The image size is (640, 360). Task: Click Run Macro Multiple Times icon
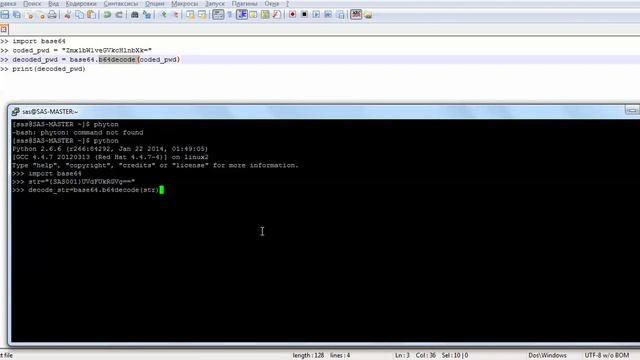coord(328,15)
